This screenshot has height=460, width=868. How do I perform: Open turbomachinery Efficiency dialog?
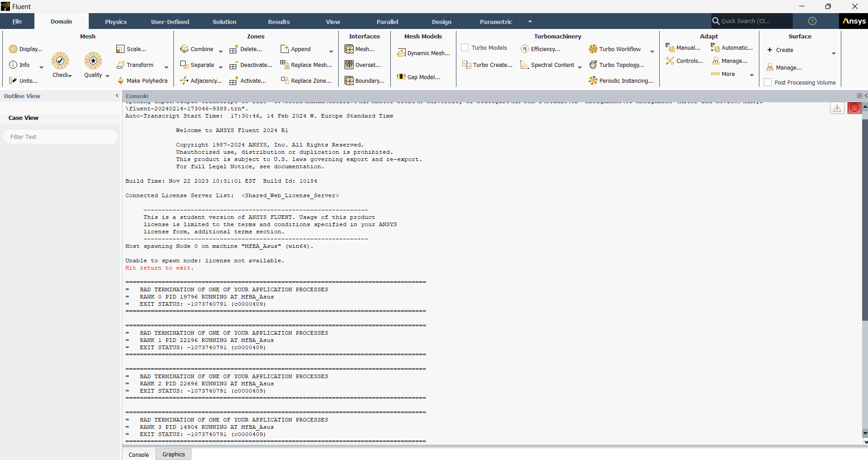[540, 49]
